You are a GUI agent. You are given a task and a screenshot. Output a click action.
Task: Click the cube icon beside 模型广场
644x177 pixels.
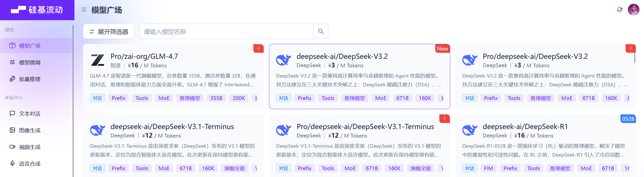[12, 45]
